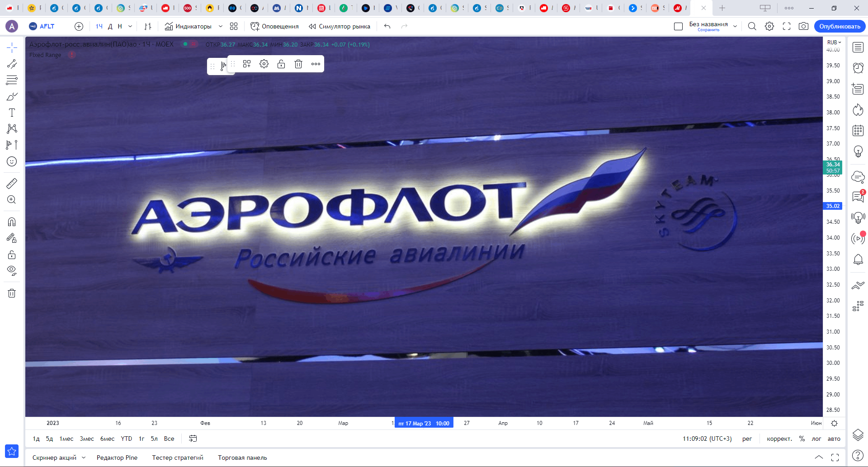Redo the chart action
868x467 pixels.
coord(405,26)
